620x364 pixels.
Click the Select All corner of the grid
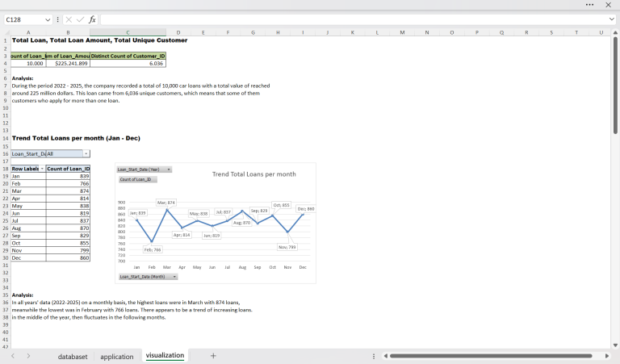(5, 33)
